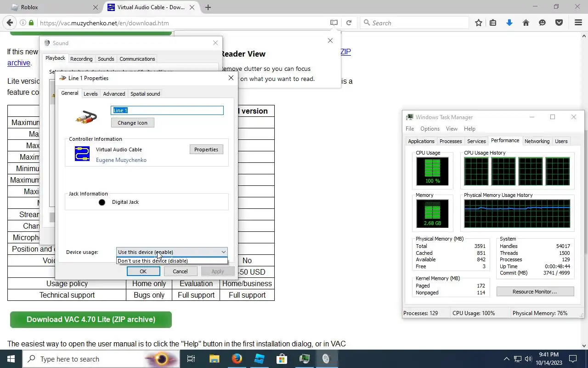Image resolution: width=588 pixels, height=368 pixels.
Task: Click the Virtual Audio Cable controller icon
Action: [82, 154]
